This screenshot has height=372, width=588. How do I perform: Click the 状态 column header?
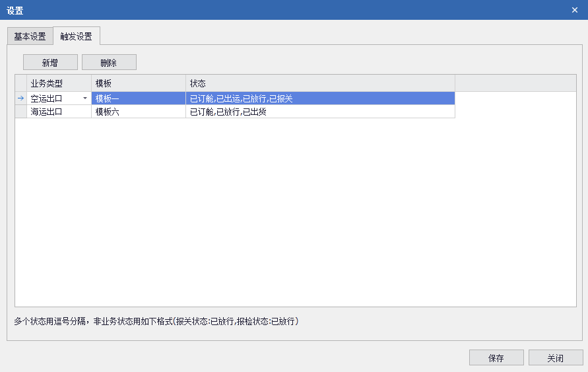pos(320,83)
